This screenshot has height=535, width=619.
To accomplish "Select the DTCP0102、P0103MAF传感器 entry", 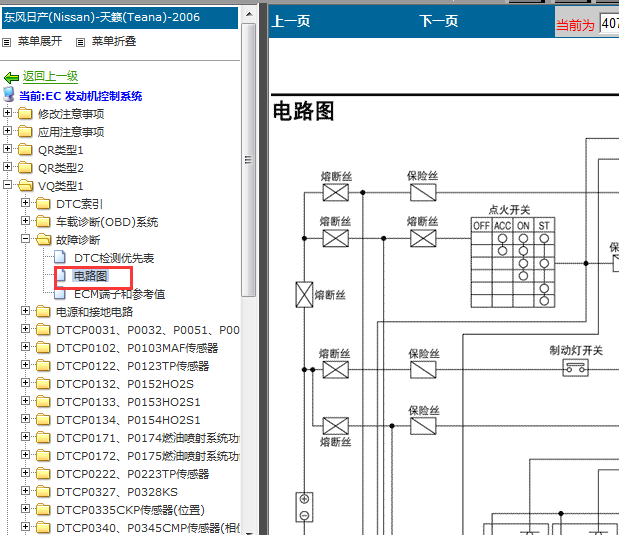I will (137, 348).
